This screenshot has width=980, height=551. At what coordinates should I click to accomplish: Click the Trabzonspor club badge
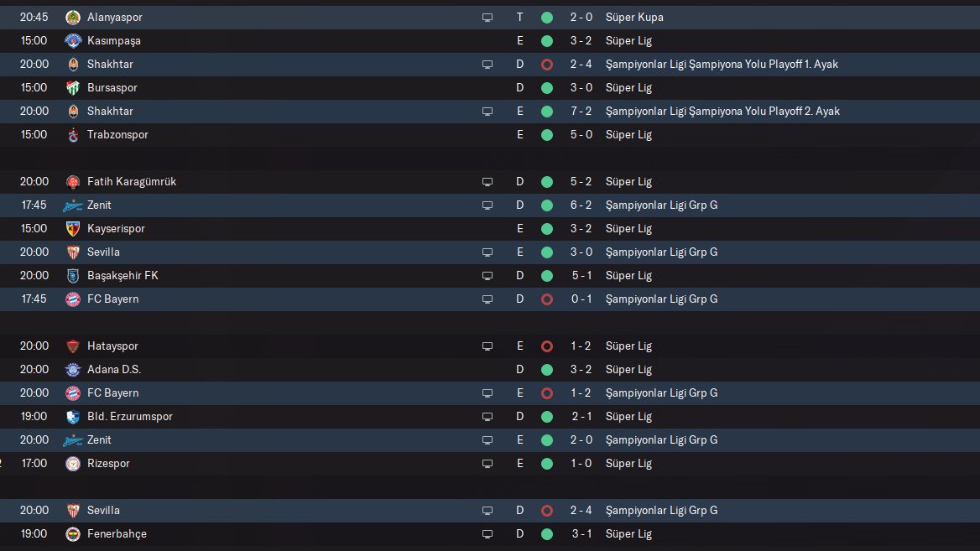point(73,135)
